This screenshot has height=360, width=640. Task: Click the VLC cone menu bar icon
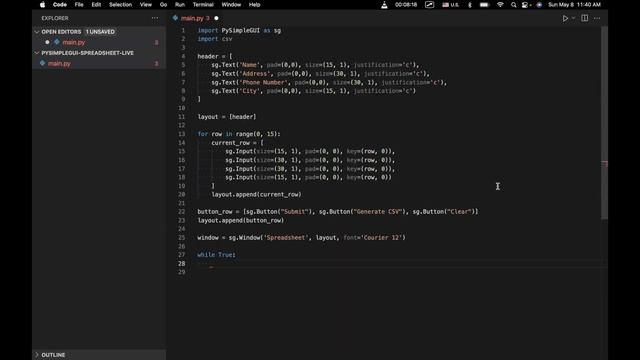click(x=384, y=5)
